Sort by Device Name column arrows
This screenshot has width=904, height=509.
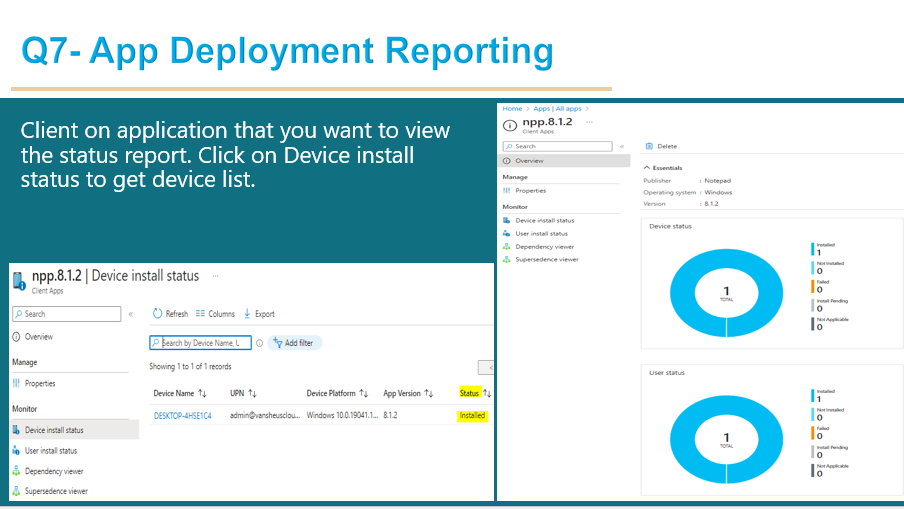point(202,393)
